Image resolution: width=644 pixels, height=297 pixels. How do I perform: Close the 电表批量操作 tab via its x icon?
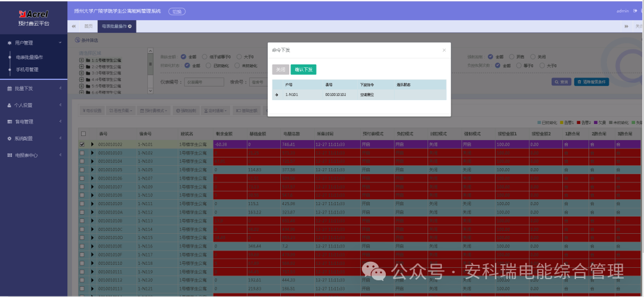pyautogui.click(x=130, y=26)
